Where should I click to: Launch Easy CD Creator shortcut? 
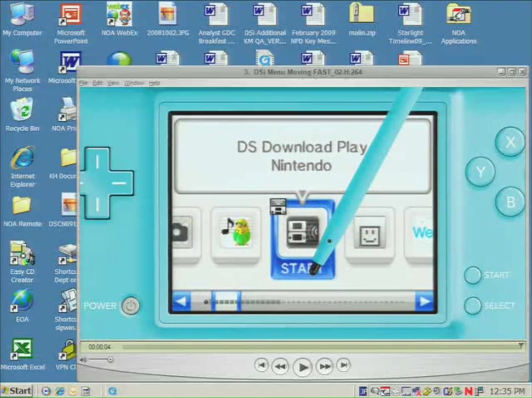click(22, 262)
